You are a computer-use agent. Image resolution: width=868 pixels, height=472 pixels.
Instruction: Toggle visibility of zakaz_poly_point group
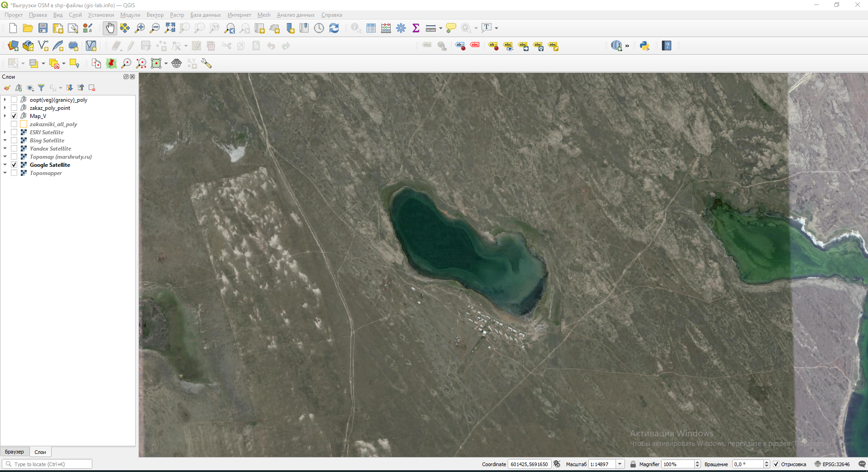[14, 108]
